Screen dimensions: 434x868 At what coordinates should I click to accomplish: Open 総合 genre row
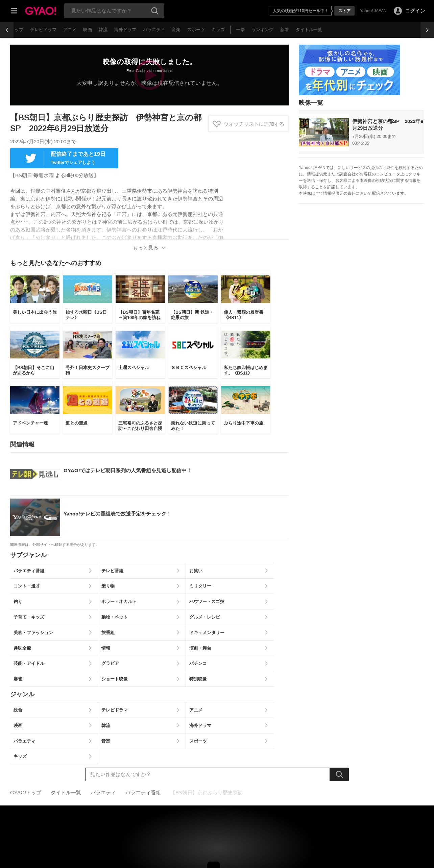tap(54, 710)
